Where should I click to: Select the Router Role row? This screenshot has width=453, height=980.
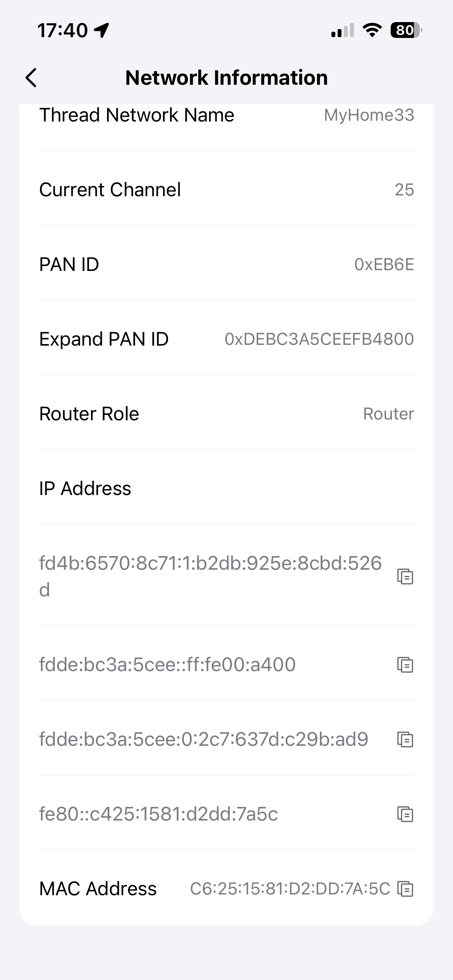226,414
